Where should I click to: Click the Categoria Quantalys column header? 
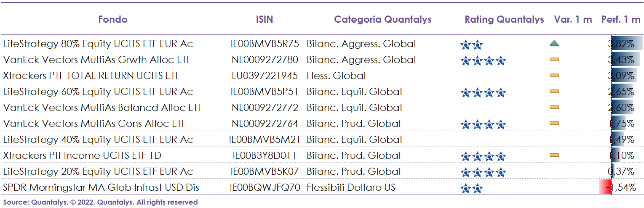[382, 19]
